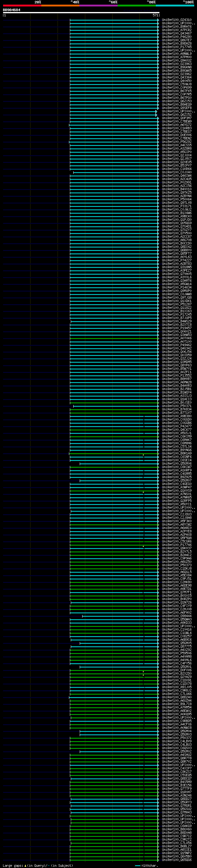Open hit UniRef100_P46280
Screen dimensions: 197x868
176,37
